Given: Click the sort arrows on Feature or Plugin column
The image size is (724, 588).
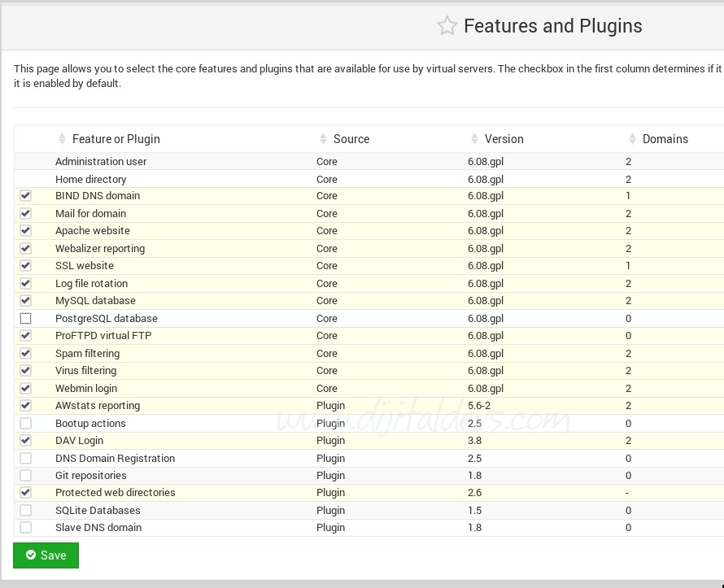Looking at the screenshot, I should 62,138.
